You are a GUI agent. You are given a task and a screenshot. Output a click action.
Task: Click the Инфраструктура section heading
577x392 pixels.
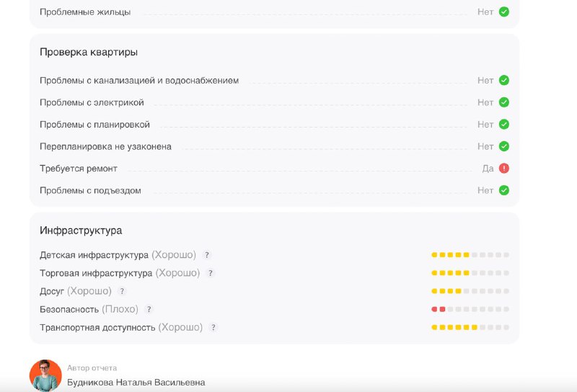click(81, 231)
